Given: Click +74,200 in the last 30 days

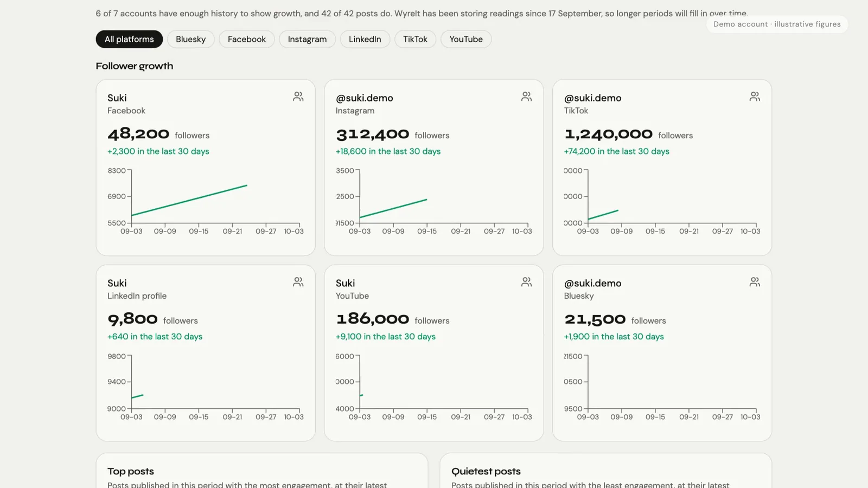Looking at the screenshot, I should [x=616, y=151].
